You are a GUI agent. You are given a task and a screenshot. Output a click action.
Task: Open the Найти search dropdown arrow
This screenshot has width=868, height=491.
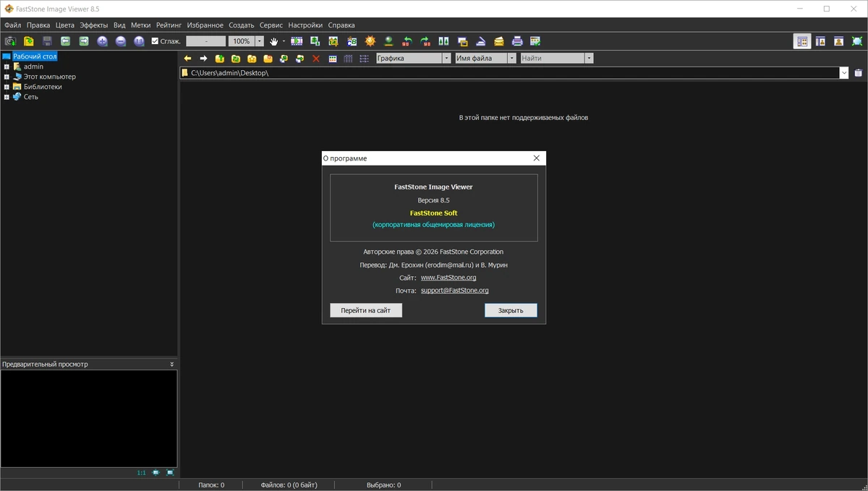tap(590, 59)
